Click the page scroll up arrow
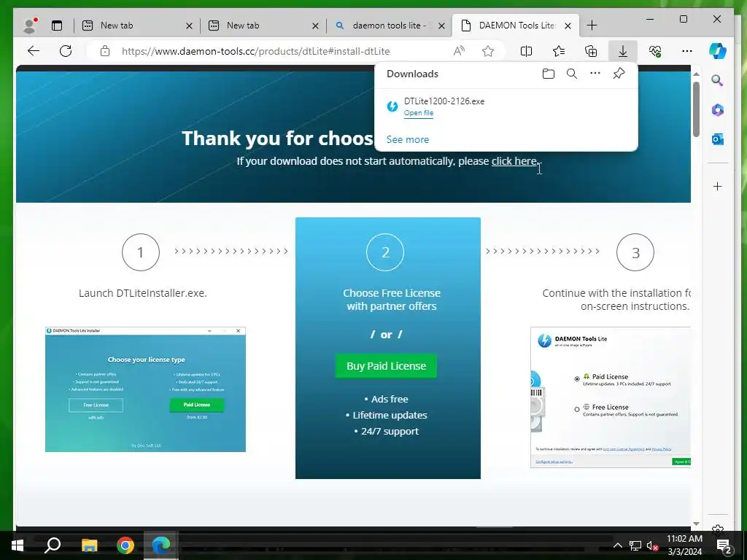 coord(696,74)
